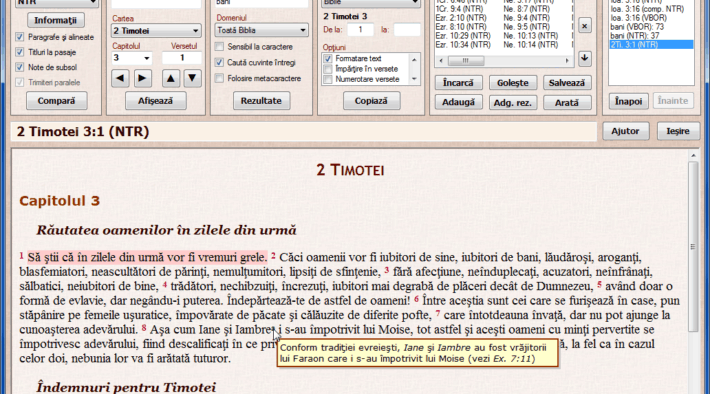The height and width of the screenshot is (394, 710).
Task: Select history entry Ioa. 3:16 (comp. NTR)
Action: point(647,9)
